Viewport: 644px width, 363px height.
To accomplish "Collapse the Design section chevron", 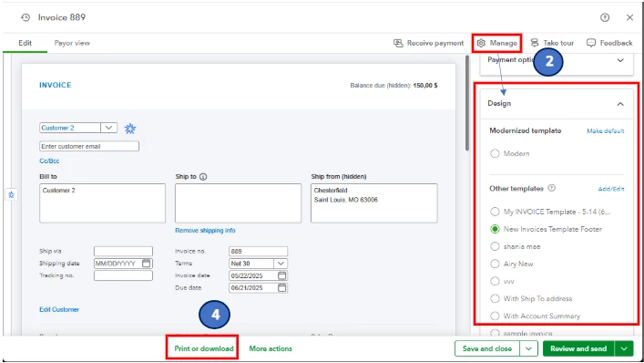I will (x=620, y=104).
